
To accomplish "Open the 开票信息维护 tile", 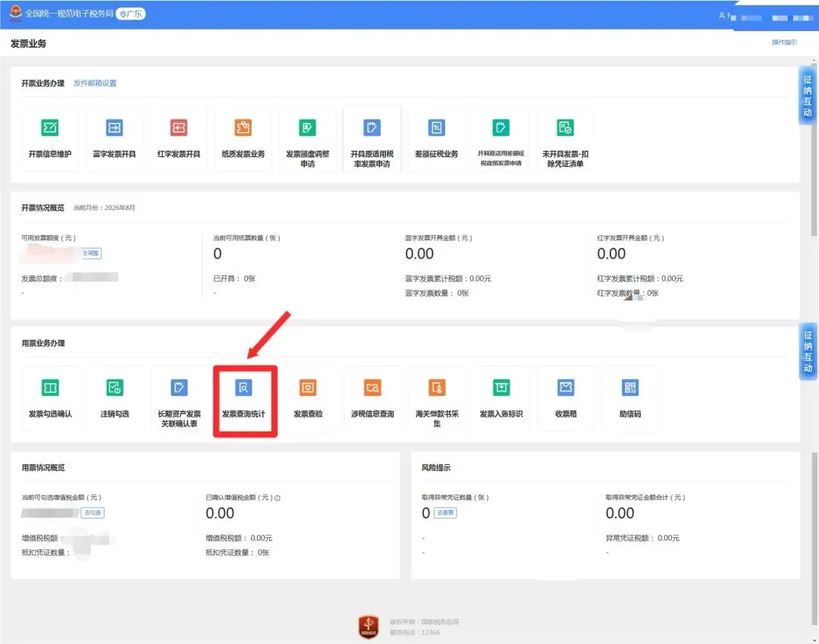I will pos(49,138).
